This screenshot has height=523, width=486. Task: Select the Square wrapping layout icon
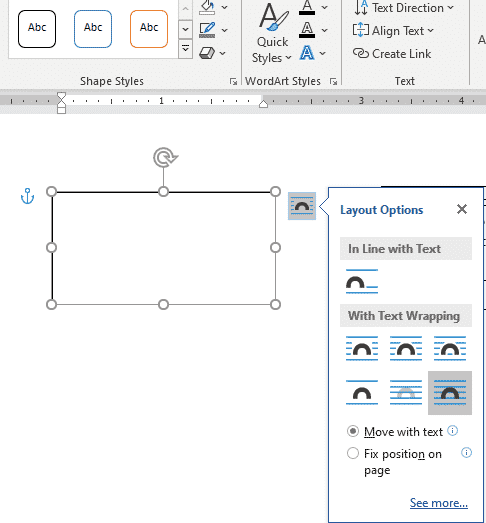362,349
